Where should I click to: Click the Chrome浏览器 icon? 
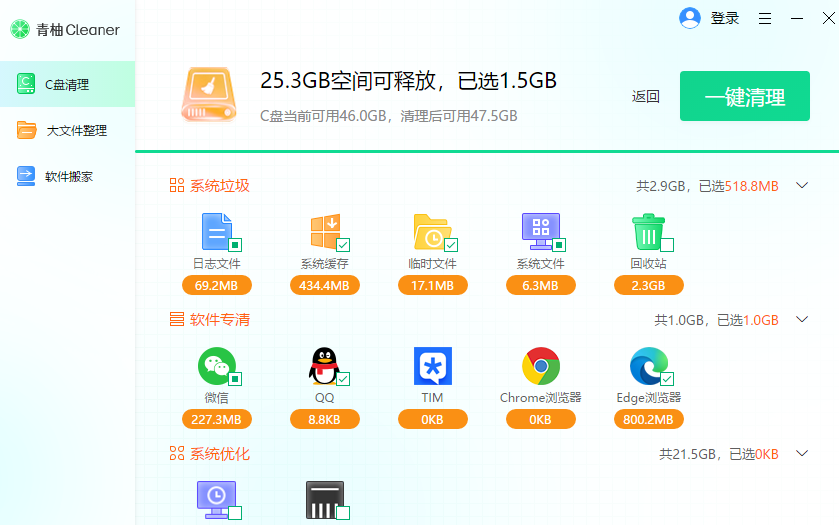[x=541, y=366]
